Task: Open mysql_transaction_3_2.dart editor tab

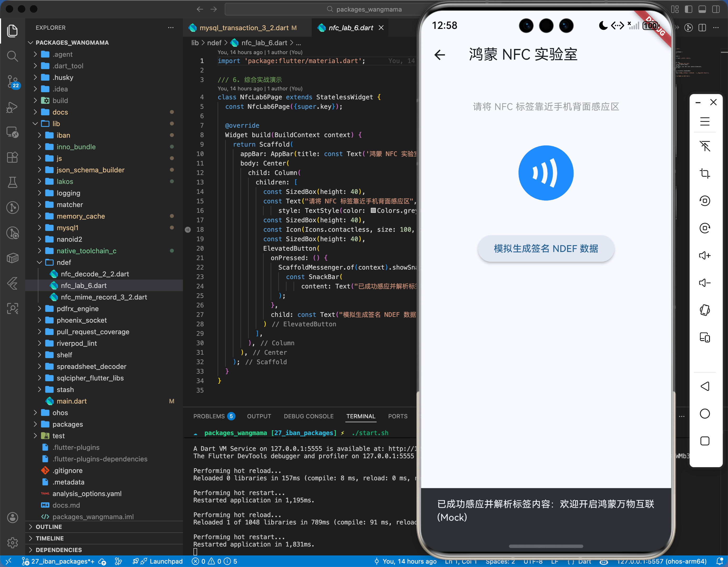Action: pyautogui.click(x=244, y=28)
